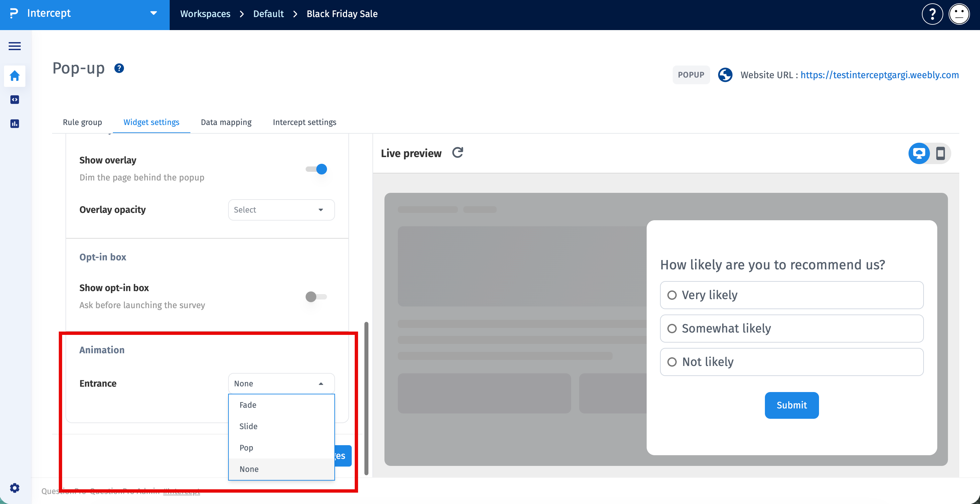Switch preview to mobile view

(x=941, y=153)
